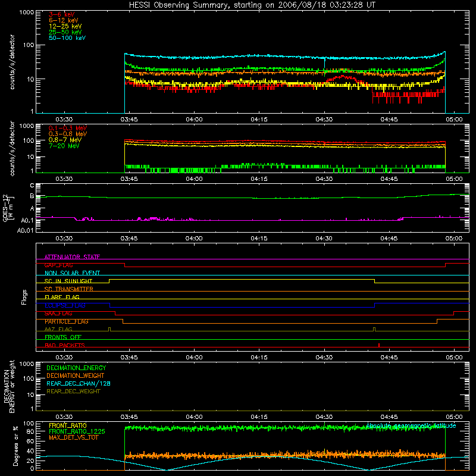The width and height of the screenshot is (476, 476).
Task: Click the magenta "ATTENUATOR_STATE" flag label
Action: [72, 257]
